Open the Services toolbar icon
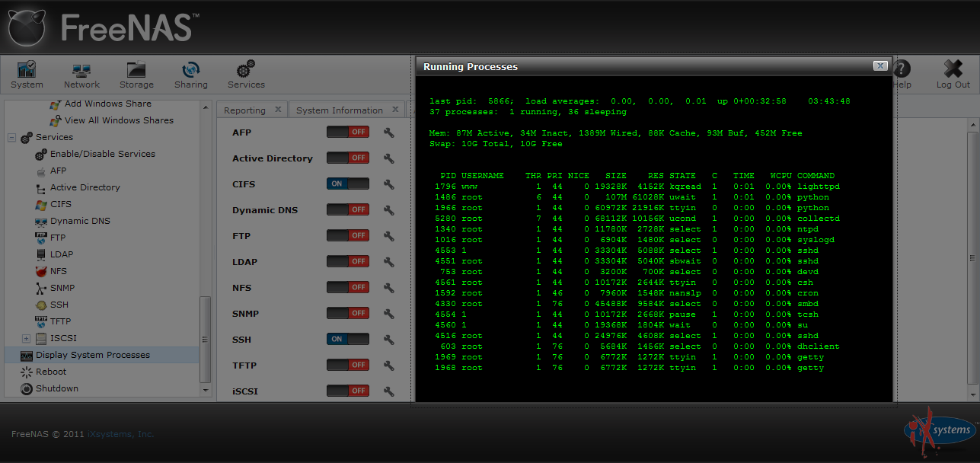 (x=246, y=75)
